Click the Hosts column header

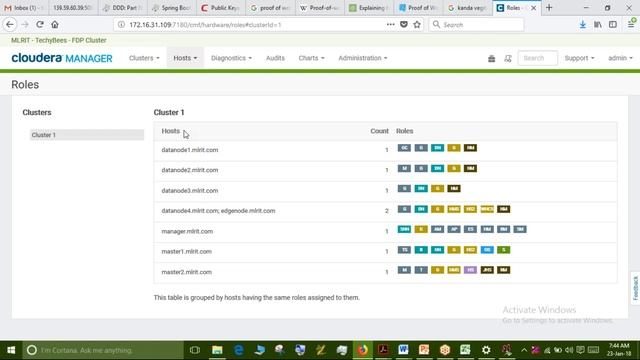tap(171, 131)
